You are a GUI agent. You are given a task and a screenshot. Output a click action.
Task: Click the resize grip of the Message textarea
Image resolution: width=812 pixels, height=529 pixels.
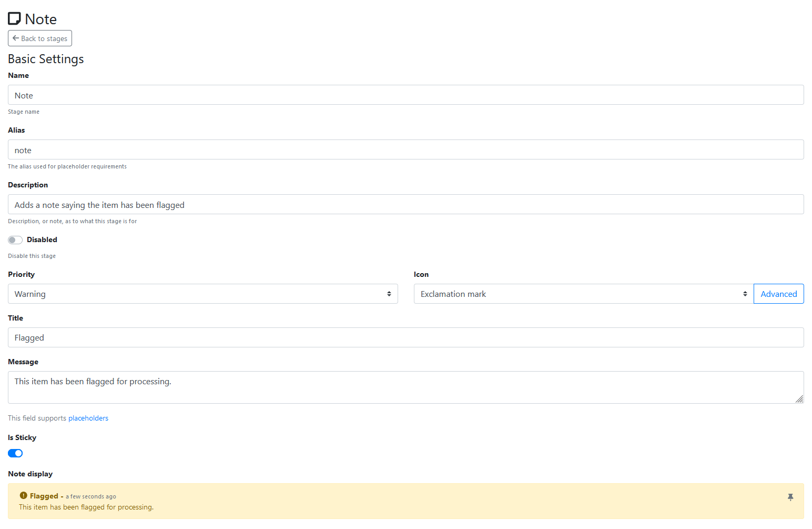click(x=799, y=399)
